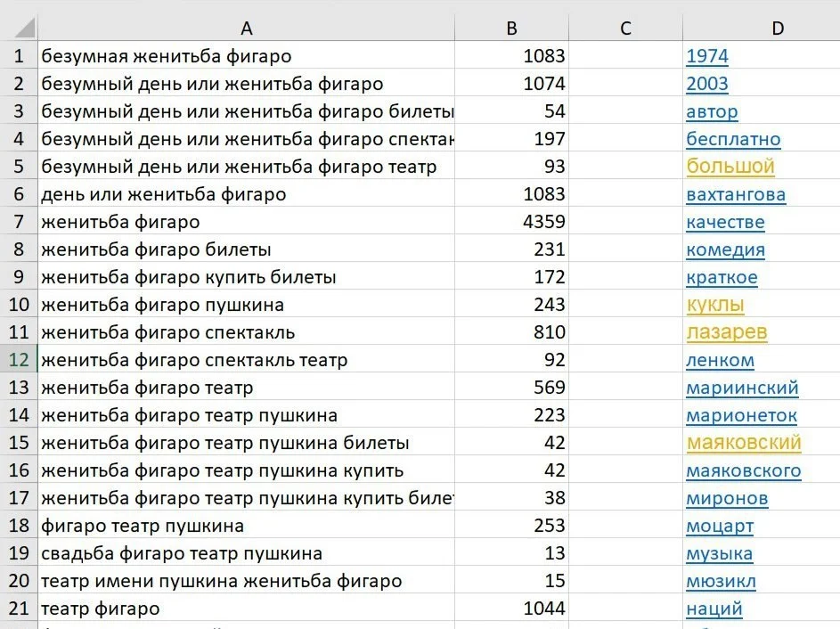The width and height of the screenshot is (840, 629).
Task: Select cell женитьба фигаро спектакль театр
Action: [x=247, y=360]
